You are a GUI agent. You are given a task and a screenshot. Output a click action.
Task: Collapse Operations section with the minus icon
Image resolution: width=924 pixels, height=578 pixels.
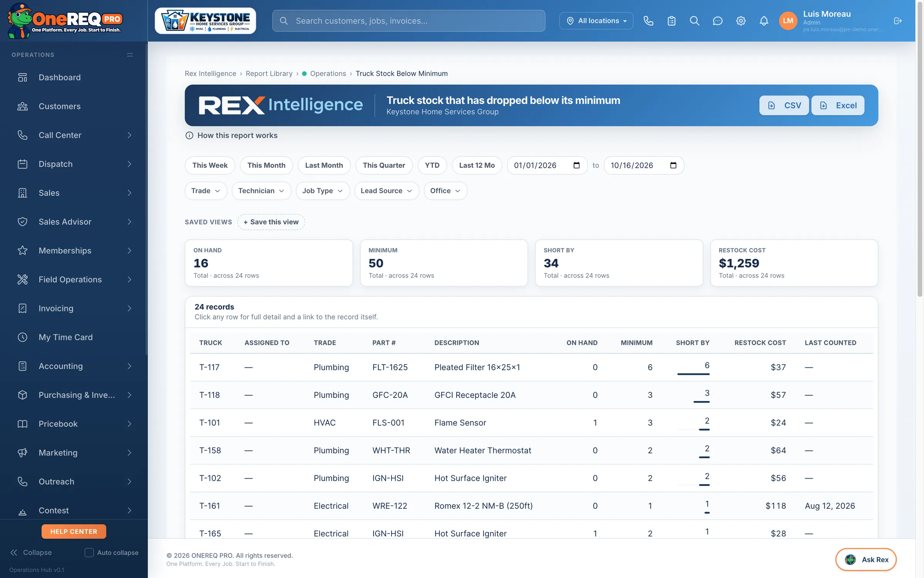coord(130,55)
